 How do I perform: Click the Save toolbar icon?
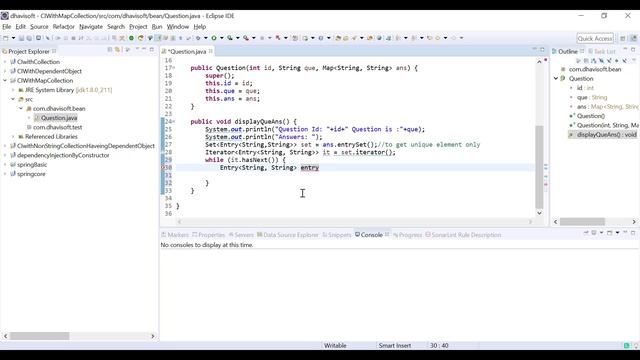[21, 38]
